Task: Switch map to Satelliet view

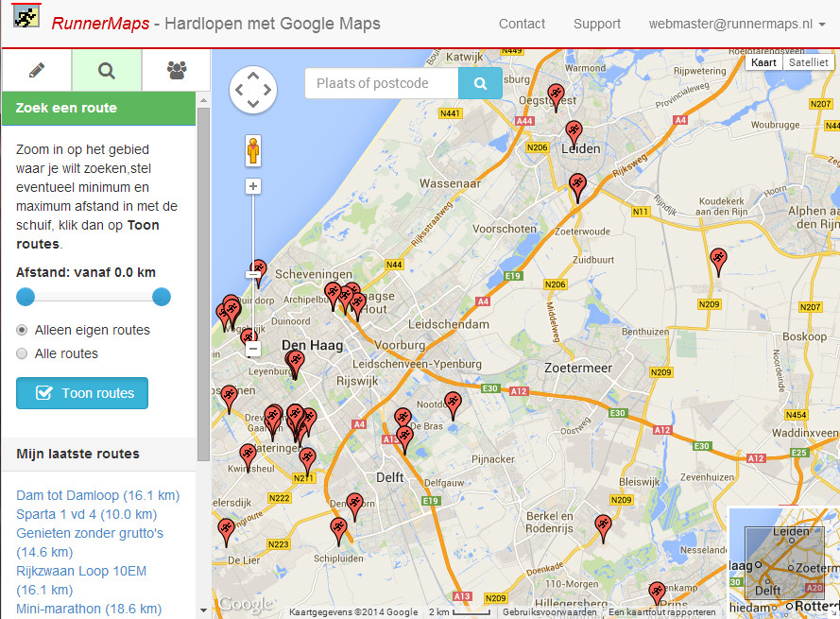Action: [x=809, y=62]
